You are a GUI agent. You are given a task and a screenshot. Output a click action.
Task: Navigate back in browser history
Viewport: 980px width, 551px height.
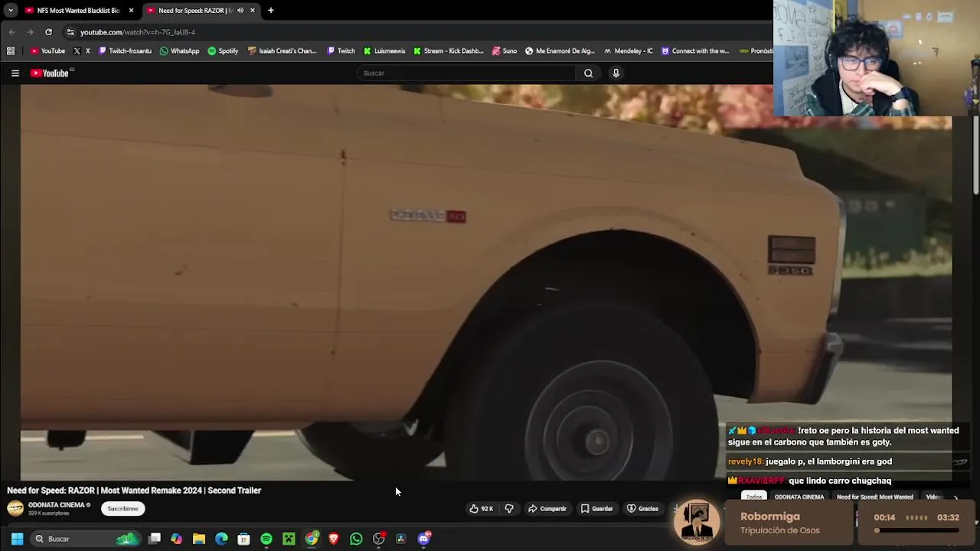pos(11,32)
